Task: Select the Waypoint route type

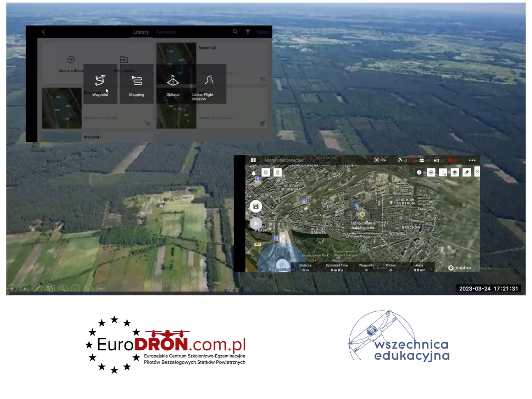Action: click(100, 84)
